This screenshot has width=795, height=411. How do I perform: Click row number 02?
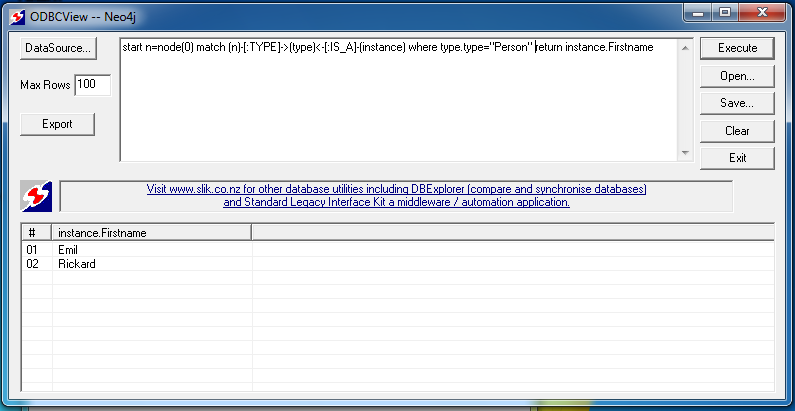(32, 264)
